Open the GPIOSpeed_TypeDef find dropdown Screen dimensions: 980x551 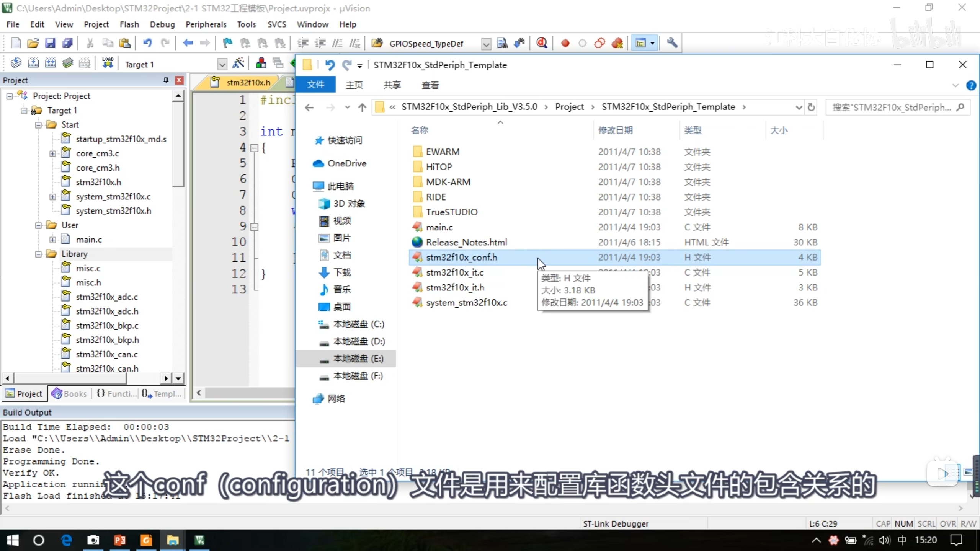(x=486, y=44)
